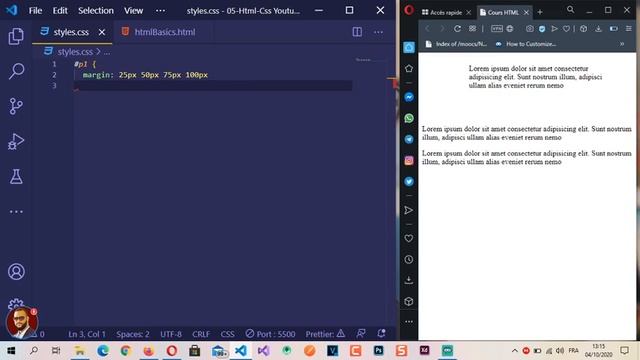Expand hidden menu bar items
Image resolution: width=640 pixels, height=360 pixels.
160,11
